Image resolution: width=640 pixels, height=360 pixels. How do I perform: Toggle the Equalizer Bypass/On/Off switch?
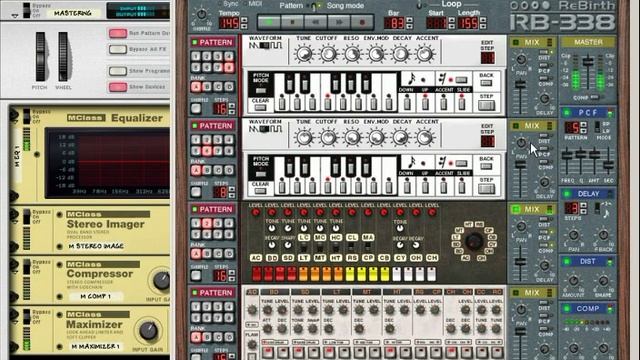27,116
